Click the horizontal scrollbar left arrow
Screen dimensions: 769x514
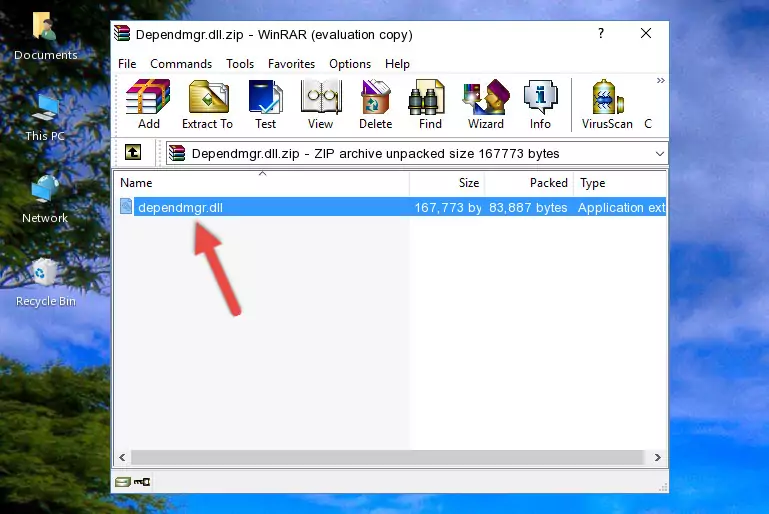pyautogui.click(x=123, y=457)
